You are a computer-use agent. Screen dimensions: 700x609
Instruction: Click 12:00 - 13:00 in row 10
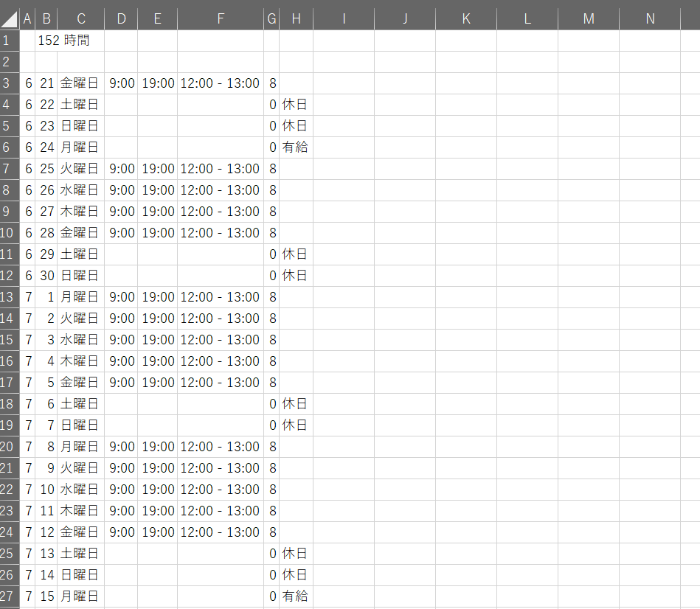[220, 233]
